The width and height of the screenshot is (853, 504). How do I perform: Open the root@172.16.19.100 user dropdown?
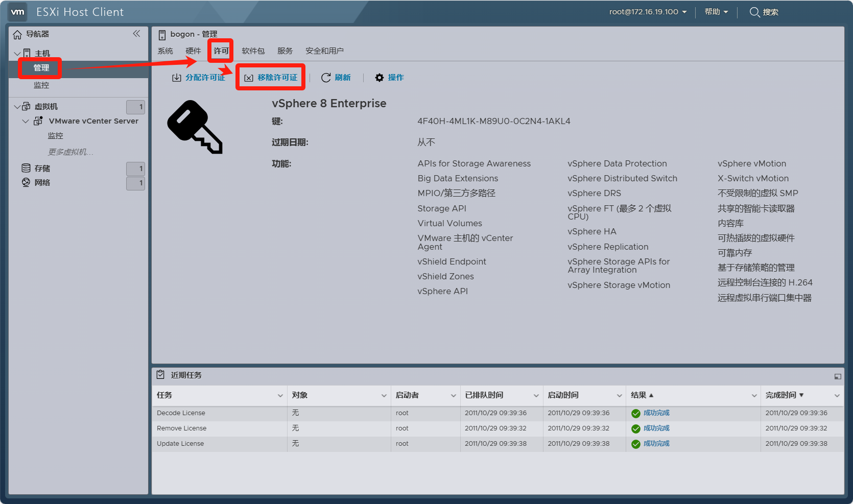(x=648, y=12)
